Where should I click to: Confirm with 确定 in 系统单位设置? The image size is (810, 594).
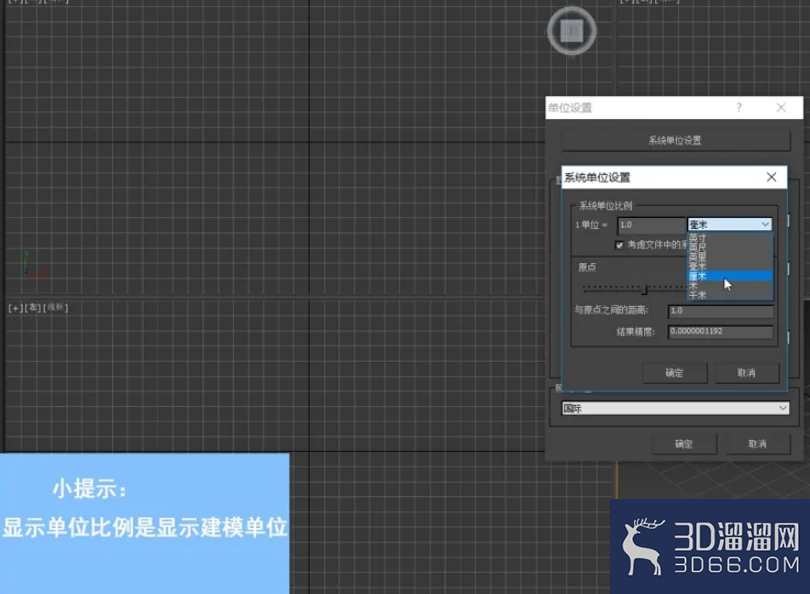click(675, 373)
